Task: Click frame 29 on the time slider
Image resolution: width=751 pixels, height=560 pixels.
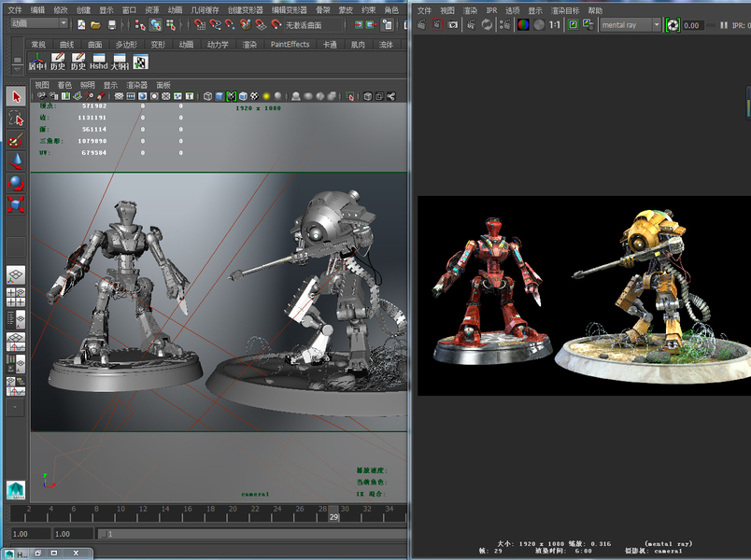Action: [x=333, y=516]
